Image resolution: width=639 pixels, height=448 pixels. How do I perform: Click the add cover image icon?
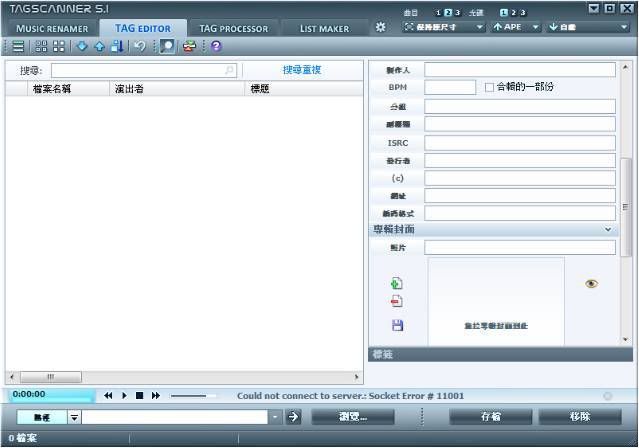(397, 284)
